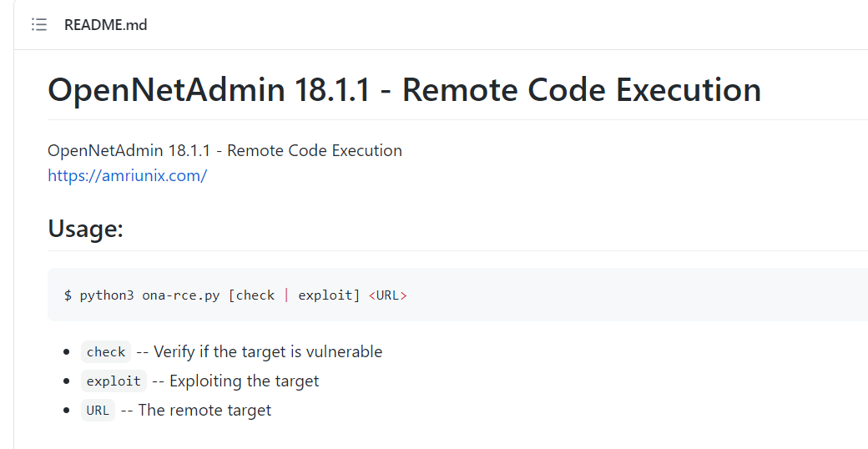The image size is (868, 449).
Task: Click empty area of the gray code block
Action: click(x=637, y=295)
